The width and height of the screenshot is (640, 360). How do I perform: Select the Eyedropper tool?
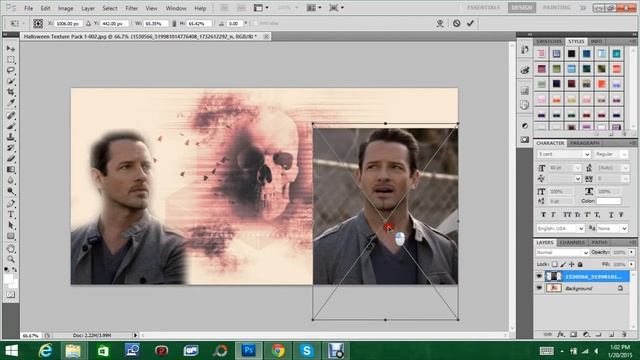[11, 103]
